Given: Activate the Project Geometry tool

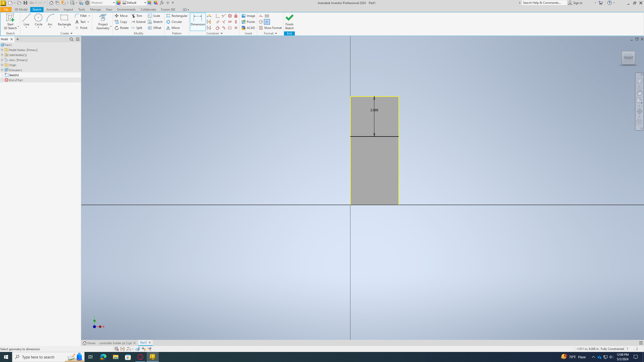Looking at the screenshot, I should [x=103, y=22].
